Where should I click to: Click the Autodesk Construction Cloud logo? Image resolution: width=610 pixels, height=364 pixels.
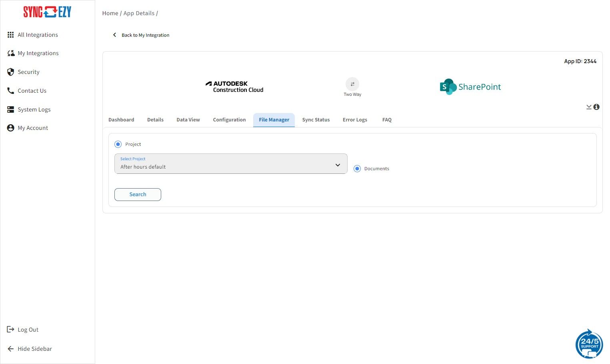click(234, 87)
